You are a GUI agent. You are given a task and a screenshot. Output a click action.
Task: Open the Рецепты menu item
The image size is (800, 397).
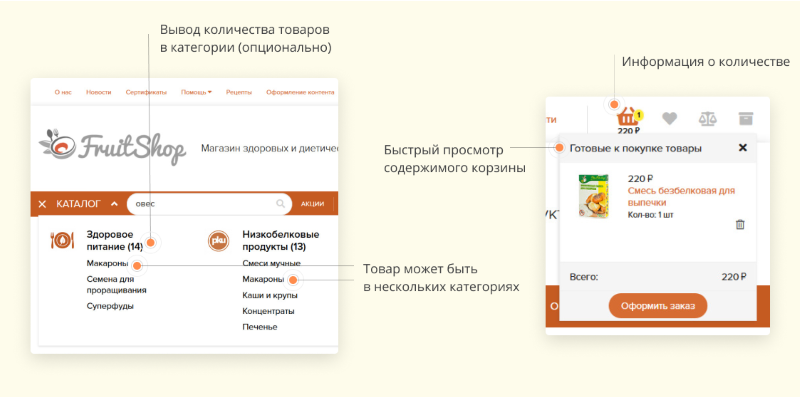(x=239, y=92)
